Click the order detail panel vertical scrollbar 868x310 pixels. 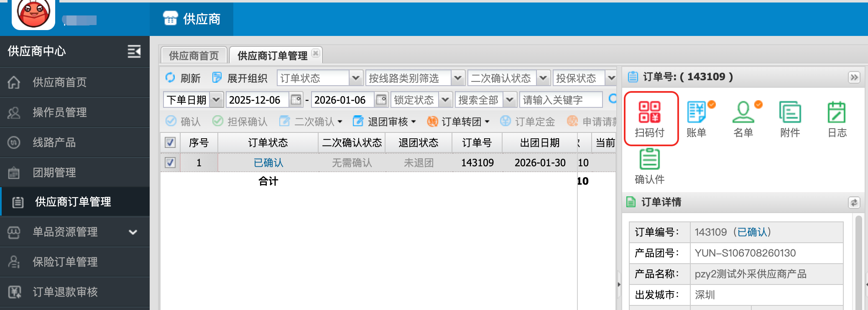(x=858, y=263)
